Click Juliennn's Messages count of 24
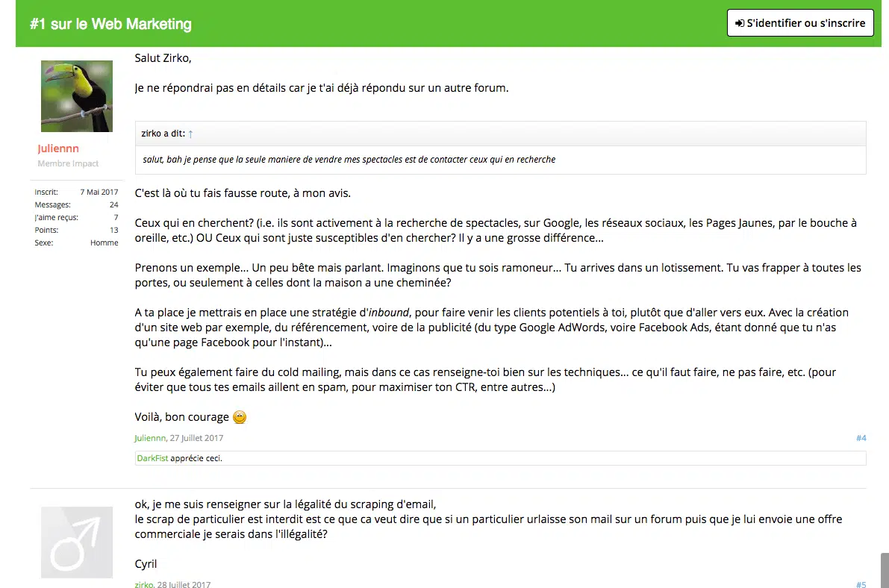Viewport: 889px width, 588px height. (113, 204)
